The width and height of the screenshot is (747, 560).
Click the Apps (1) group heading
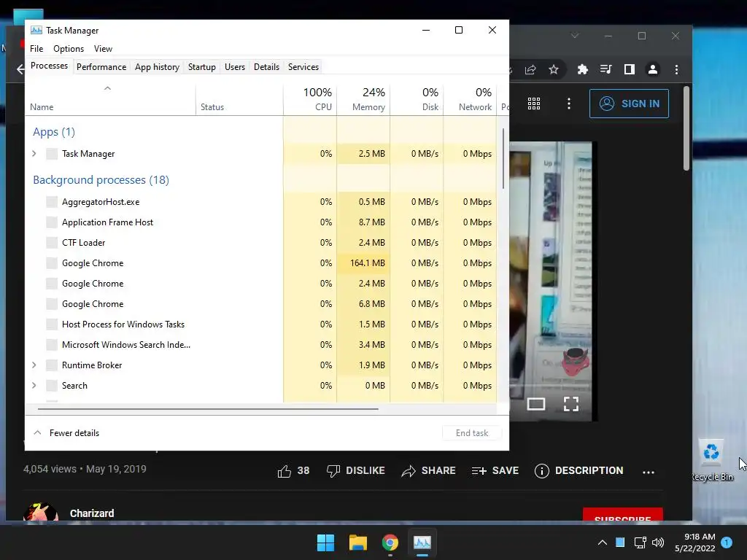pos(54,132)
